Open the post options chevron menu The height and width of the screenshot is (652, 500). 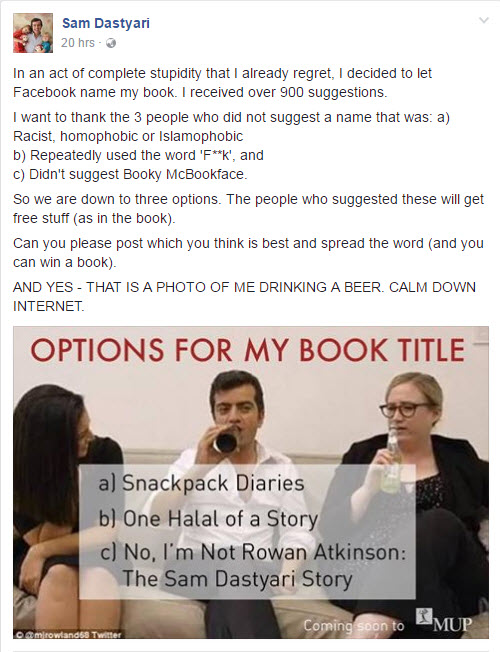(x=483, y=20)
